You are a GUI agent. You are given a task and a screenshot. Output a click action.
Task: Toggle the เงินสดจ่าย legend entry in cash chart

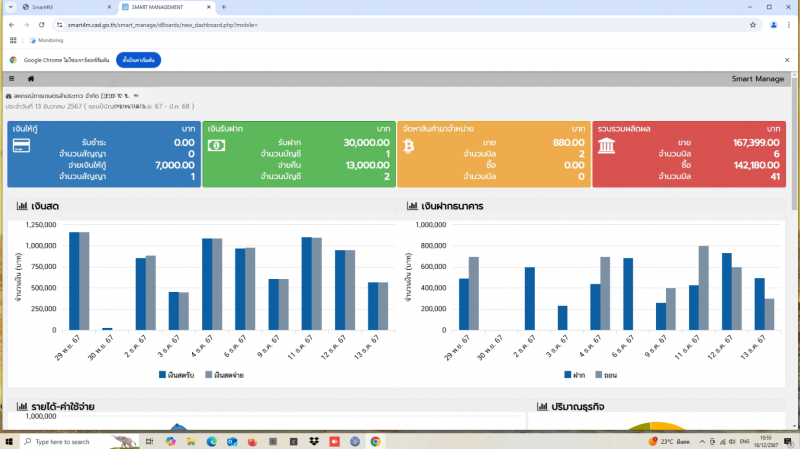(224, 375)
